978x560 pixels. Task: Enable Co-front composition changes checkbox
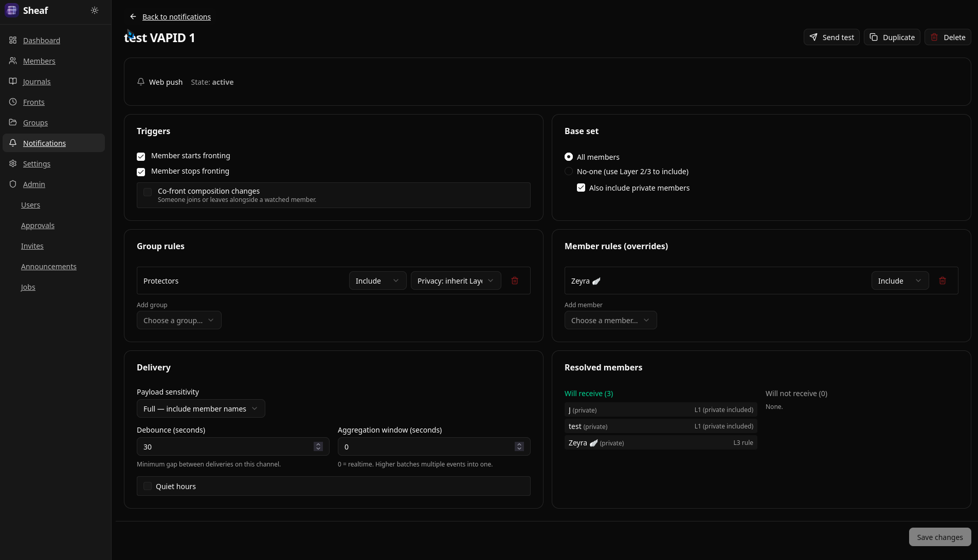click(148, 192)
